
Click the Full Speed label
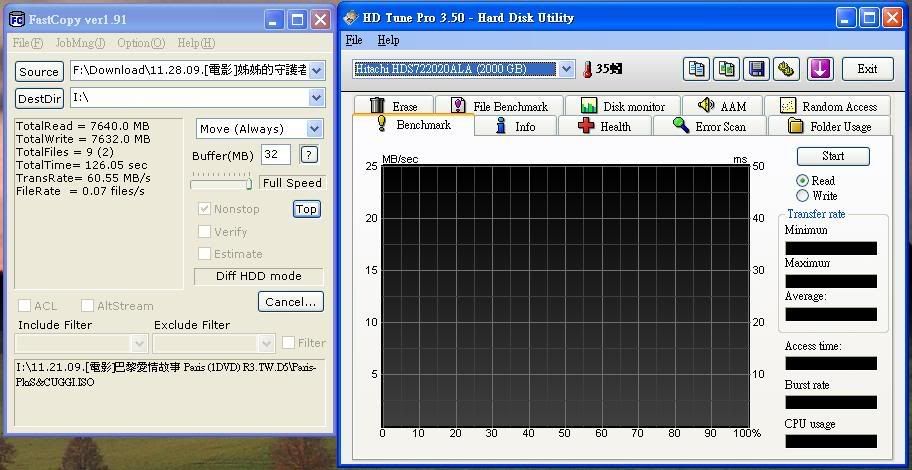[x=292, y=183]
